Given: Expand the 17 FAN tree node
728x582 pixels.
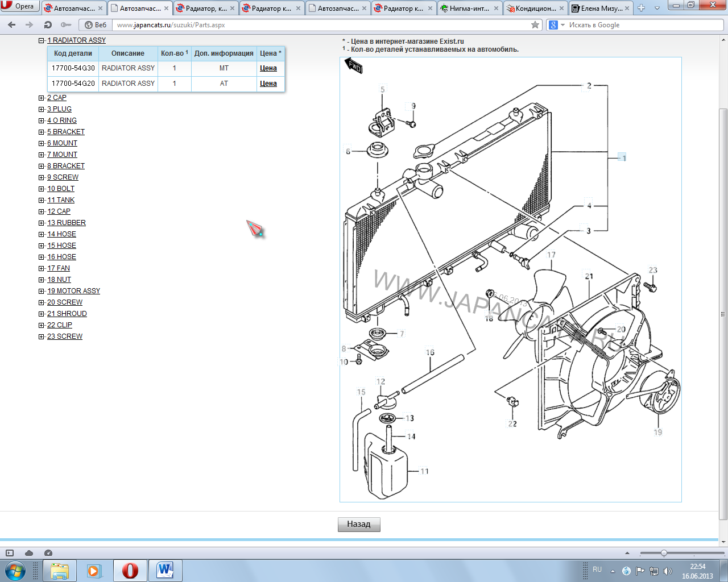Looking at the screenshot, I should pyautogui.click(x=42, y=268).
